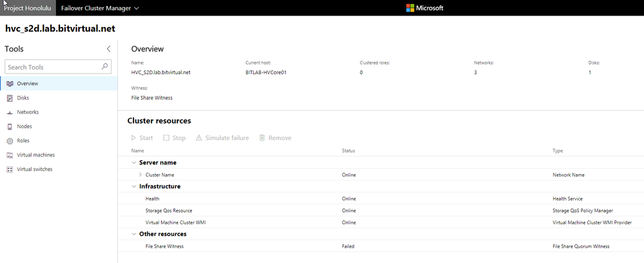Click the Failed status of File Share Witness
The height and width of the screenshot is (263, 644).
348,246
